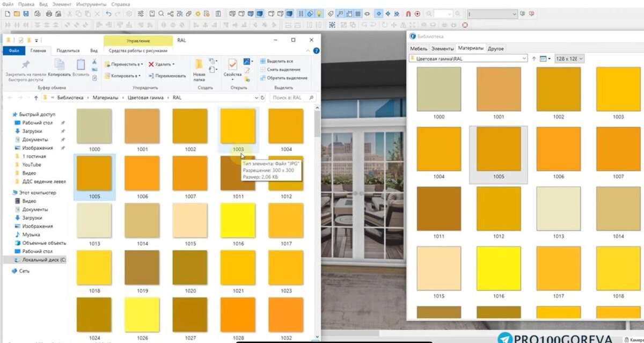The width and height of the screenshot is (644, 343).
Task: Open the 128 x 128 thumbnail size dropdown
Action: (569, 59)
